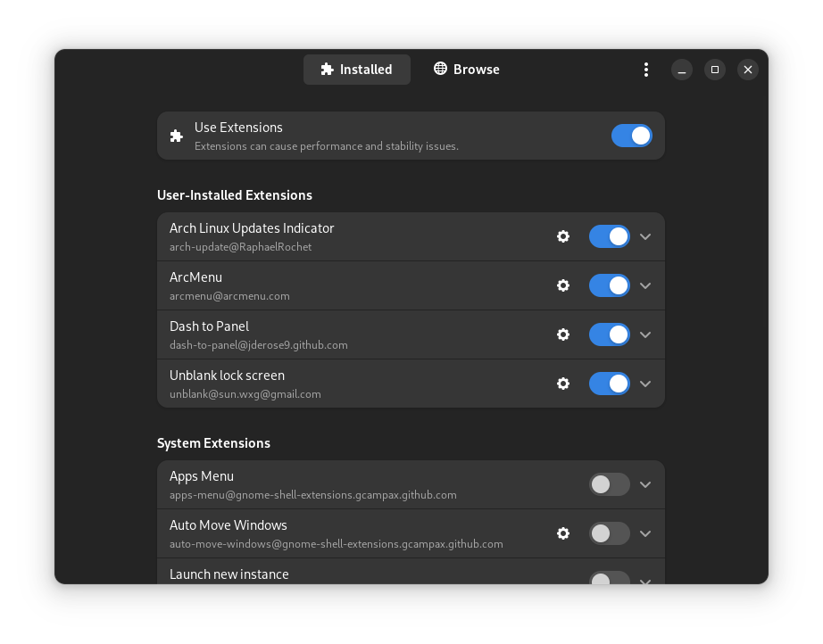Expand Apps Menu details chevron
Screen dimensions: 823x644
coord(646,484)
